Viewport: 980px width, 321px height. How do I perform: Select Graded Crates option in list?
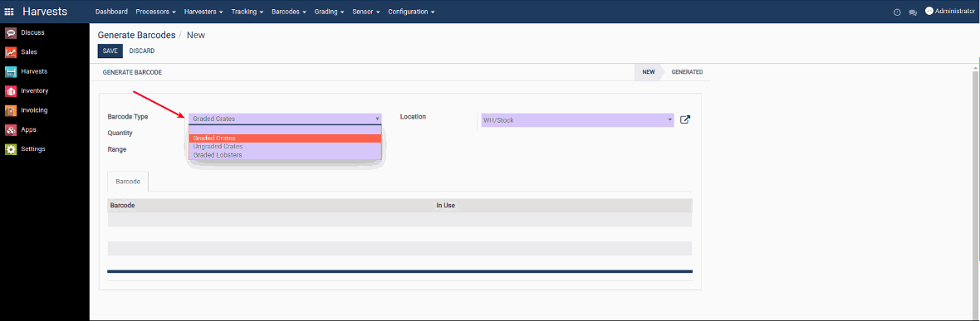[285, 138]
